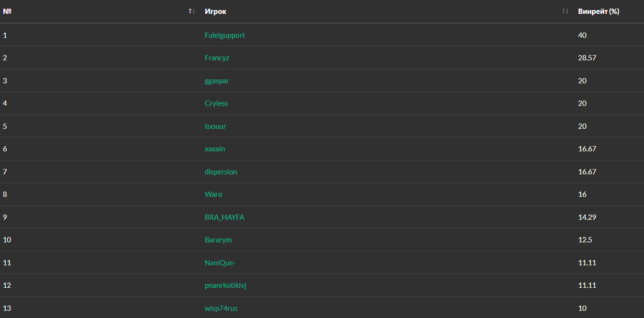Click the pnanrkotikivj player link

coord(225,285)
